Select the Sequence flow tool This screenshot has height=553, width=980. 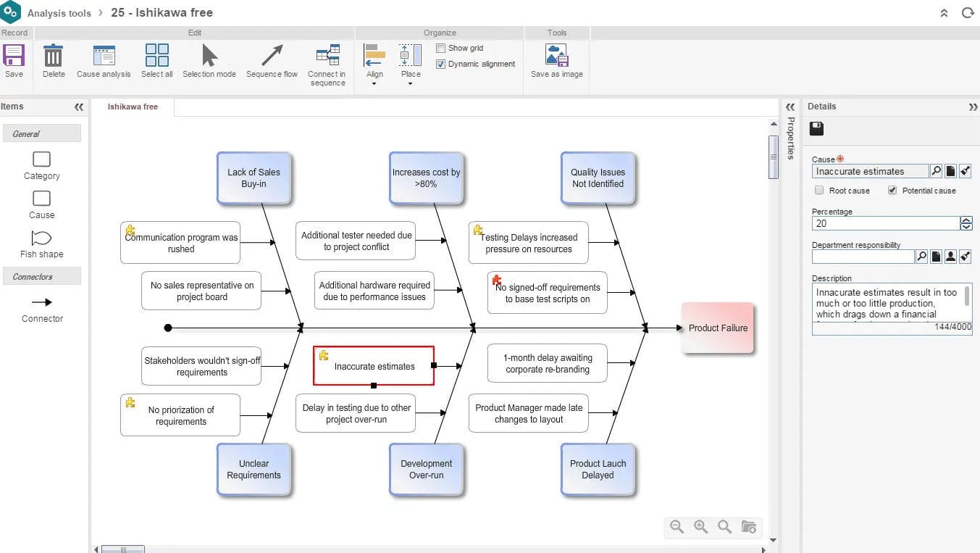click(272, 57)
